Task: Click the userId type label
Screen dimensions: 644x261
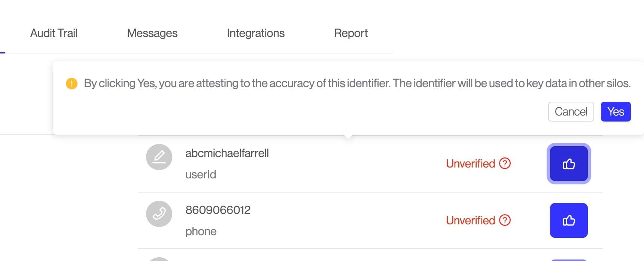Action: point(200,174)
